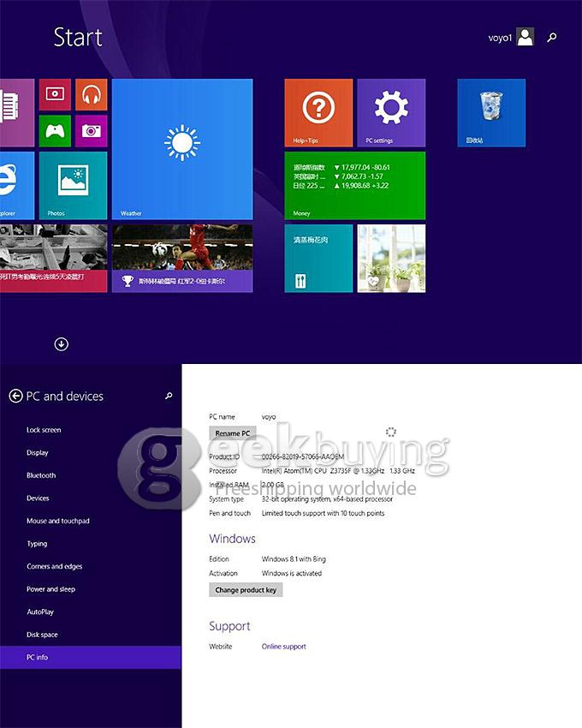Select Lock screen settings
This screenshot has width=582, height=728.
point(44,430)
